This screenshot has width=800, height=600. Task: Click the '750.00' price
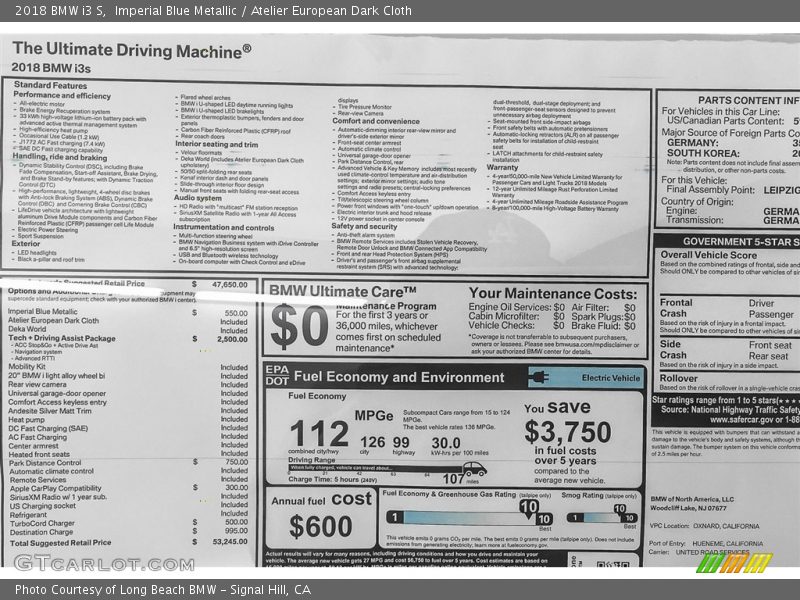point(237,462)
